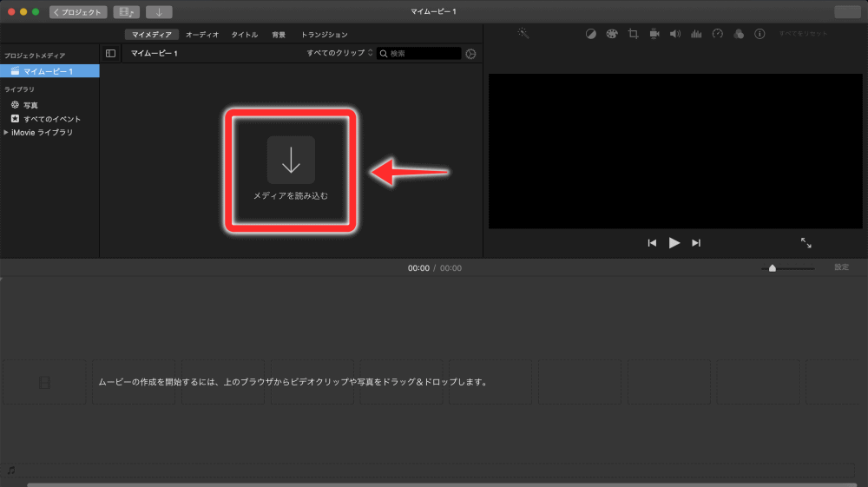The width and height of the screenshot is (868, 487).
Task: Open the clip filter and audio effects icon
Action: (x=739, y=34)
